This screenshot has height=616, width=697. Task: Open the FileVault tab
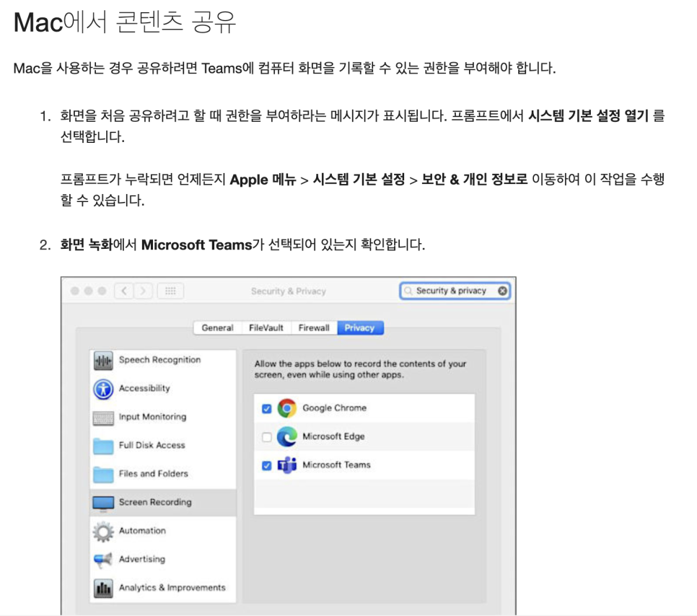tap(266, 328)
